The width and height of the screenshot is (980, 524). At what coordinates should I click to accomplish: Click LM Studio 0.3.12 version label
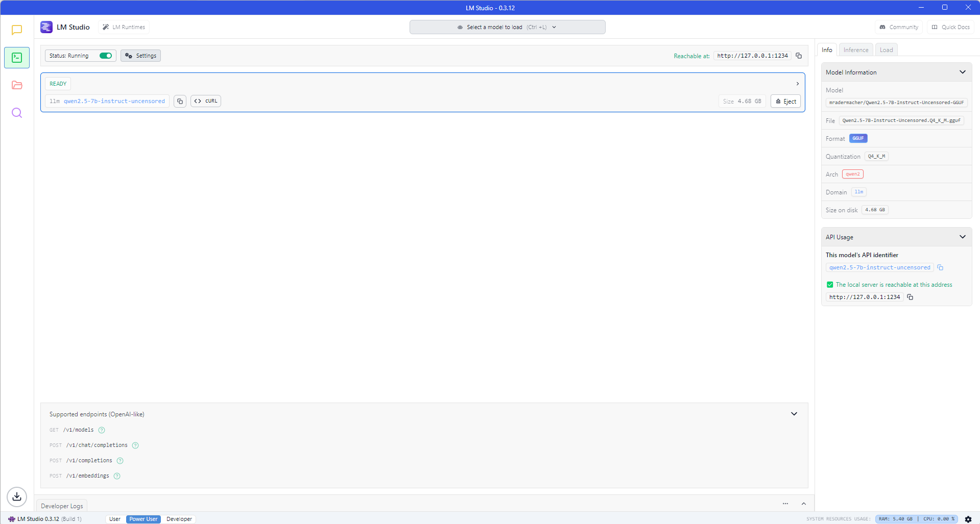click(x=44, y=519)
